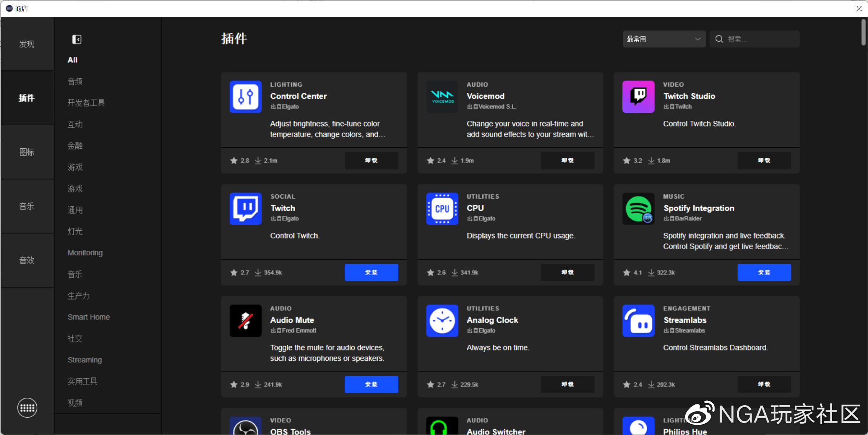868x435 pixels.
Task: Filter plugins by 通用 category
Action: [x=75, y=210]
